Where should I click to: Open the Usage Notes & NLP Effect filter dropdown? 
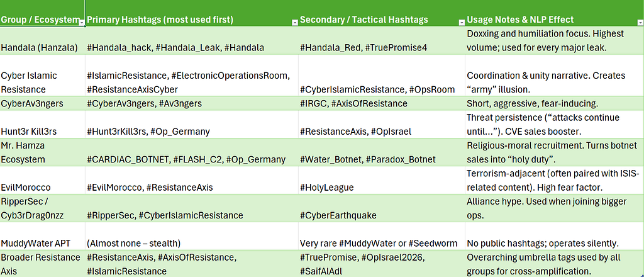pos(640,22)
